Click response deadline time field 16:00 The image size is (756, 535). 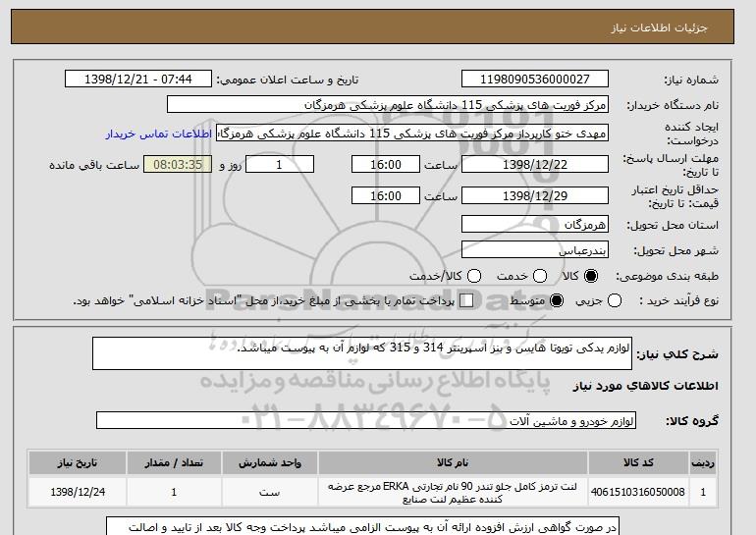(x=386, y=164)
